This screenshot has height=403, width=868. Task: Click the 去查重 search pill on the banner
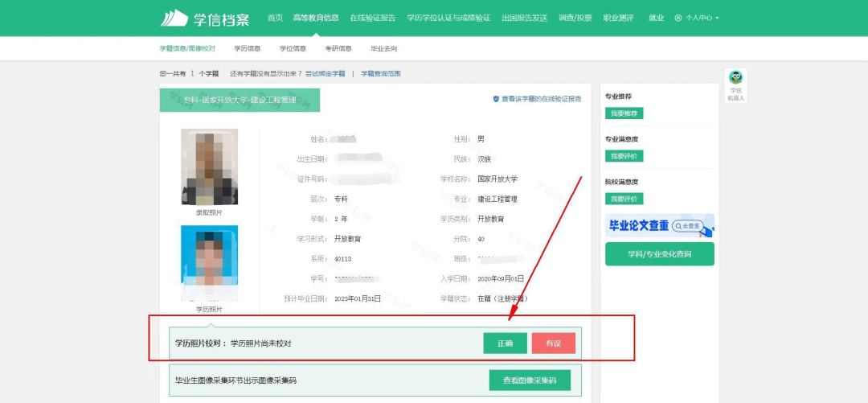(x=687, y=226)
